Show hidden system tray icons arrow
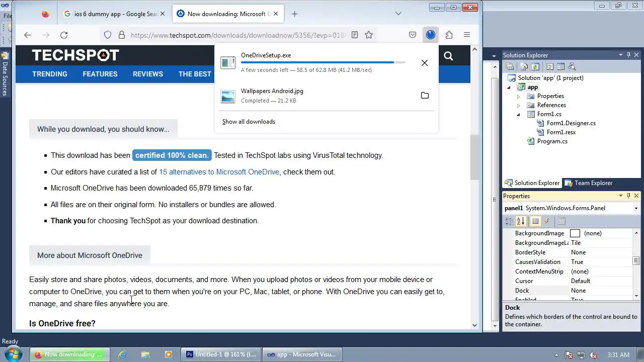The width and height of the screenshot is (644, 362). [557, 355]
